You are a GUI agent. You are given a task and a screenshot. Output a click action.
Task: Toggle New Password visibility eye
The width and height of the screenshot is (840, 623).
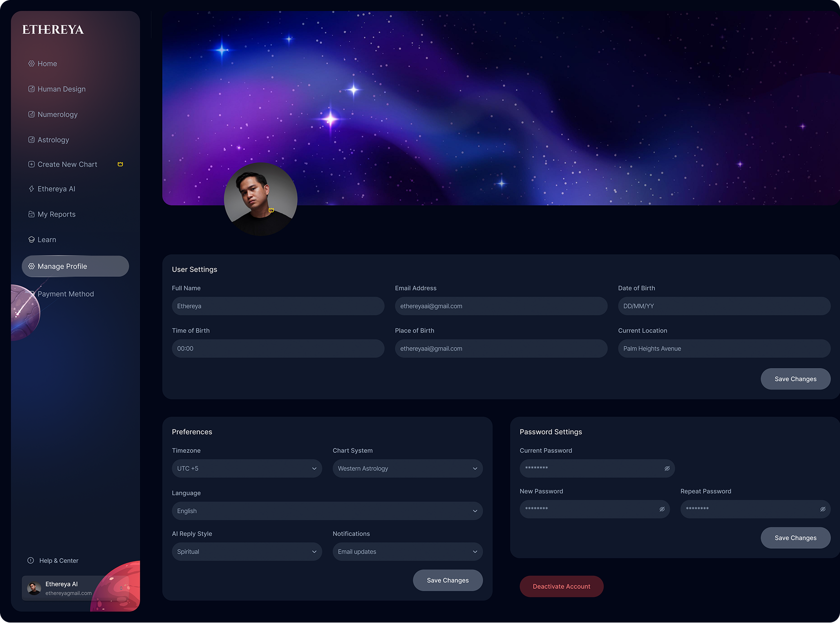[662, 509]
